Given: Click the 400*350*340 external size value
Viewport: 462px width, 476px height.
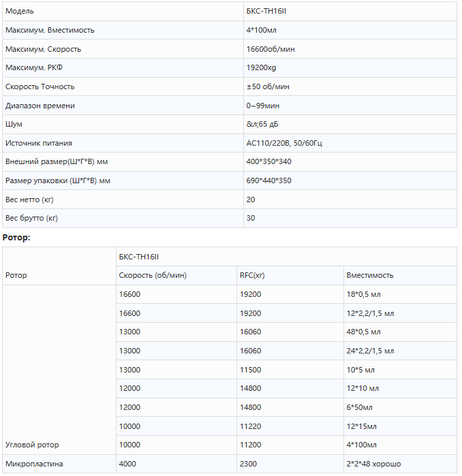Looking at the screenshot, I should pos(269,162).
